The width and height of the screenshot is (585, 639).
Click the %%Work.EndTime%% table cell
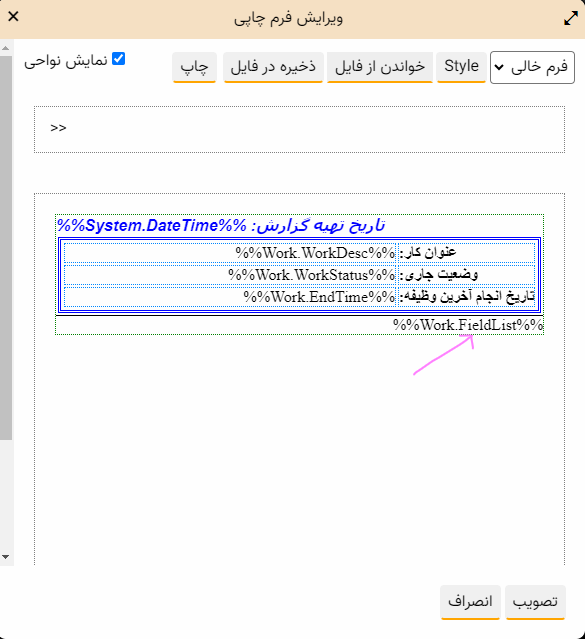pyautogui.click(x=230, y=297)
